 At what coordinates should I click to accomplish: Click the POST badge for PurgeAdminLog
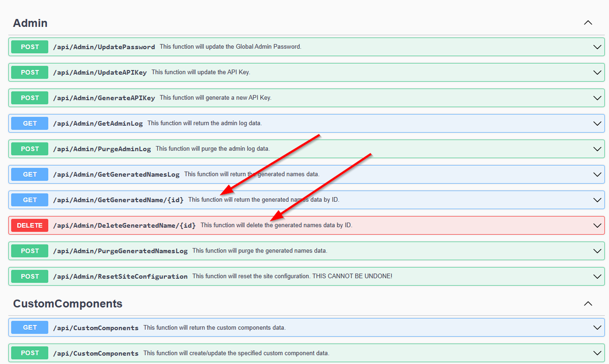click(x=30, y=149)
